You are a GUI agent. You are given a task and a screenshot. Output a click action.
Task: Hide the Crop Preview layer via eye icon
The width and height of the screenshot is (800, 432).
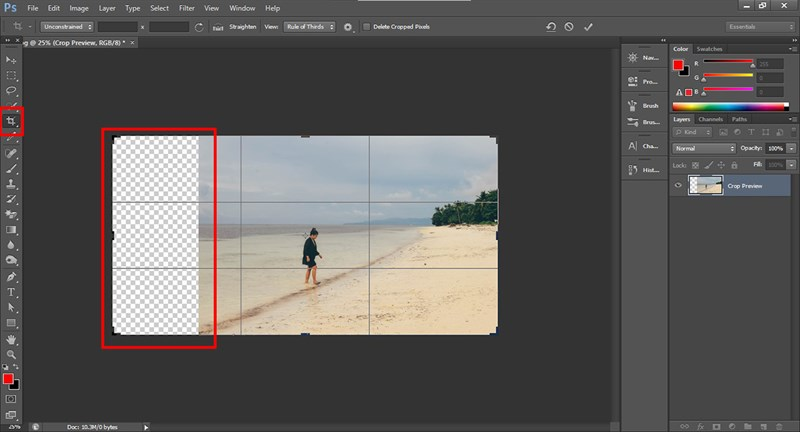(678, 185)
